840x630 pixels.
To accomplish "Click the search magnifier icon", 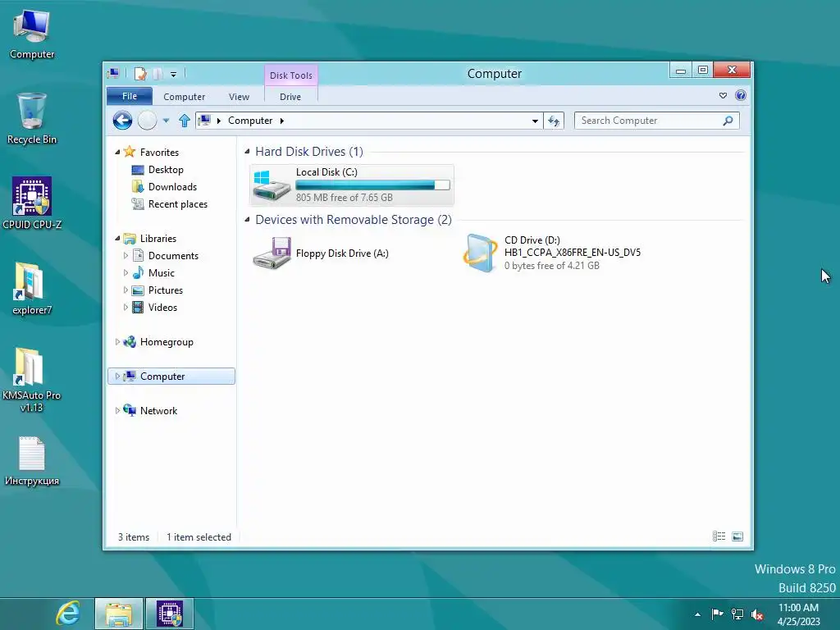I will point(728,121).
